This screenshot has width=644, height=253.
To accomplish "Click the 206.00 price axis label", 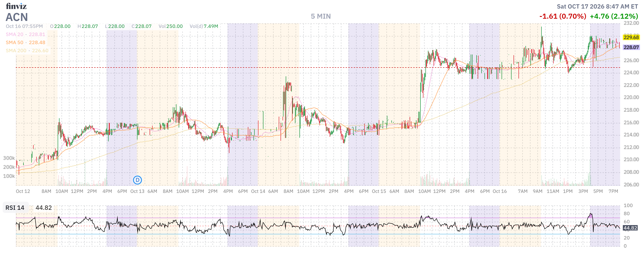I will [631, 185].
